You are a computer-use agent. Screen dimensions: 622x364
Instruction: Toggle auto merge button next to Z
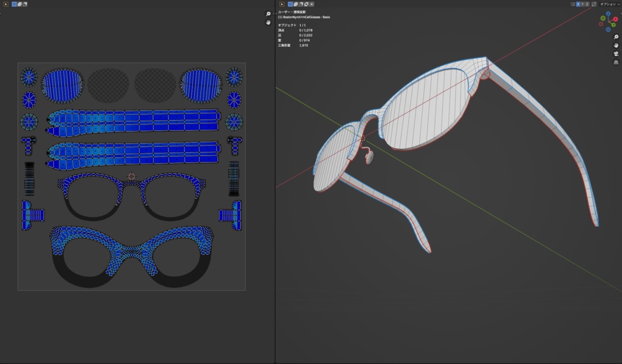[x=593, y=4]
